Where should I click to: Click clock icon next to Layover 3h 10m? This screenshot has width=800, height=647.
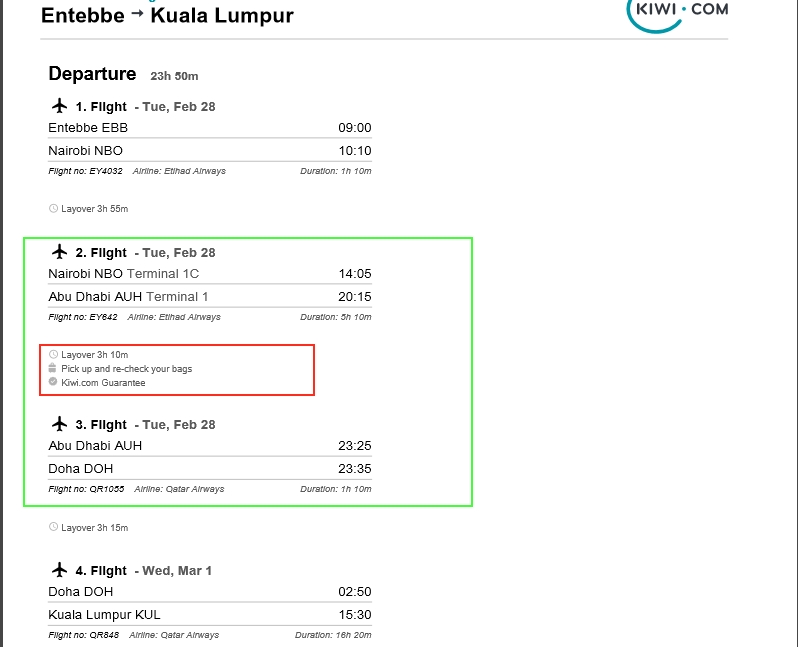53,354
